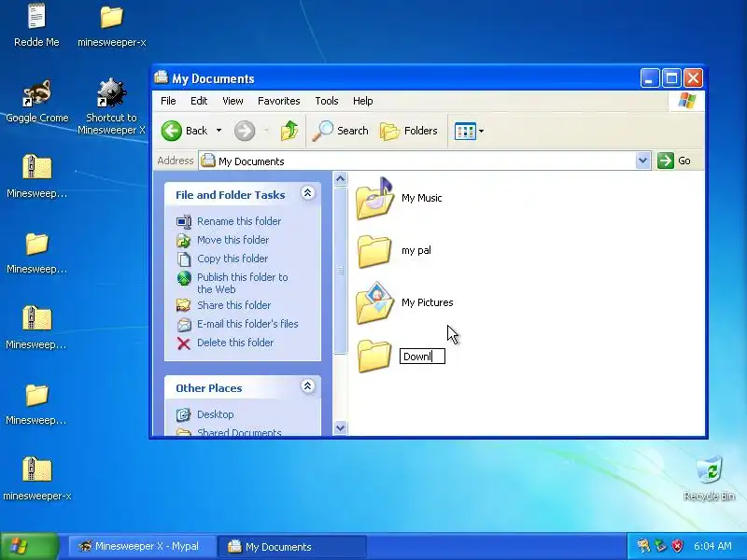This screenshot has width=747, height=560.
Task: Click the red shield security tray icon
Action: (678, 546)
